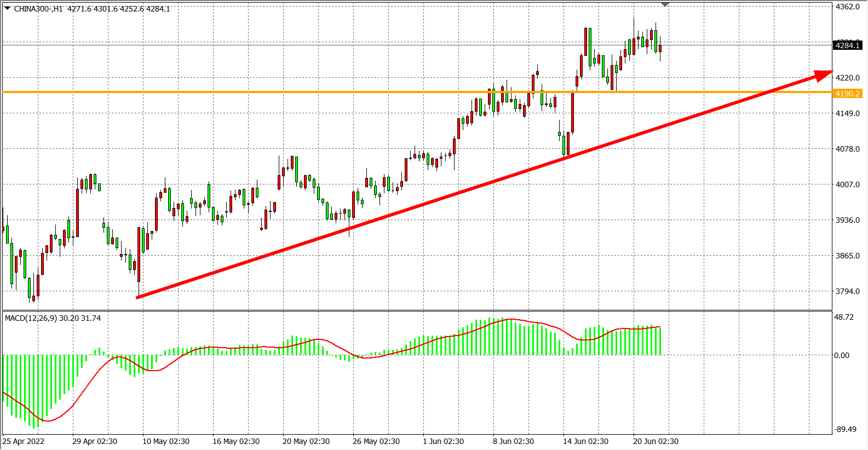Click the 1 Jun 02:30 time label
This screenshot has width=868, height=450.
tap(443, 441)
